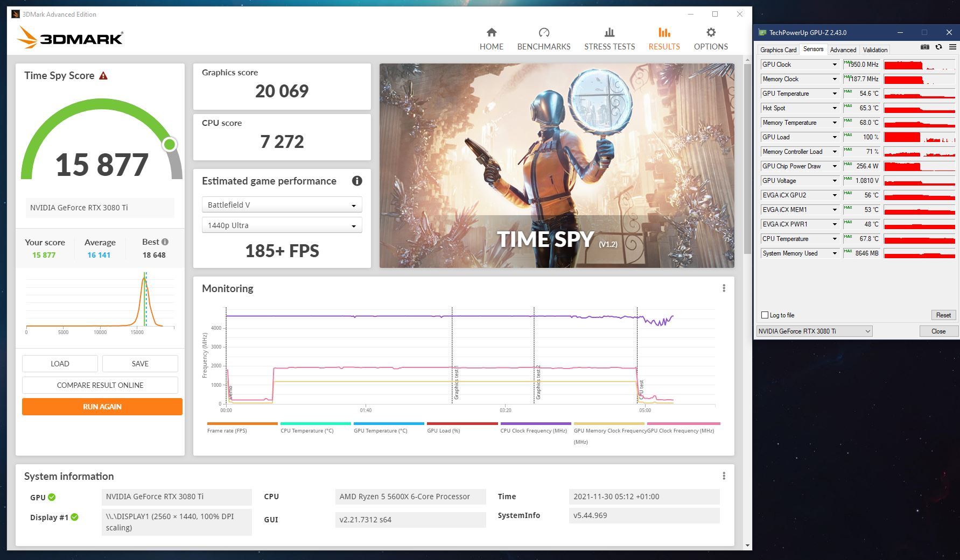Click the GPU Temperature legend color bar
Screen dimensions: 960x560
point(389,424)
